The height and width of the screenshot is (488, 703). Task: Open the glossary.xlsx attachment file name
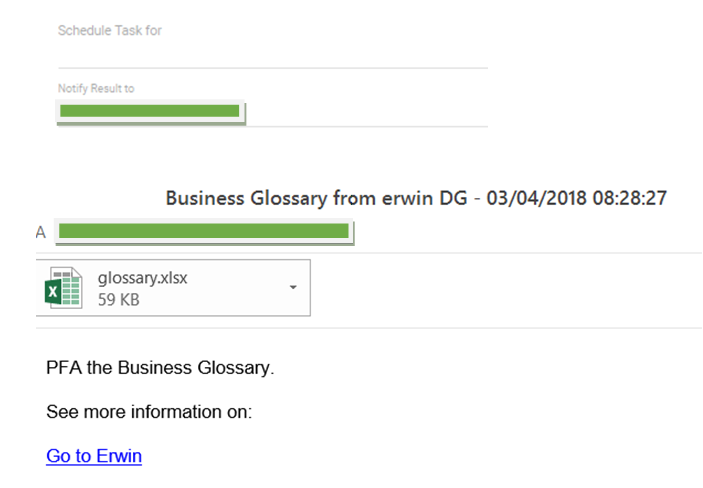(x=142, y=278)
